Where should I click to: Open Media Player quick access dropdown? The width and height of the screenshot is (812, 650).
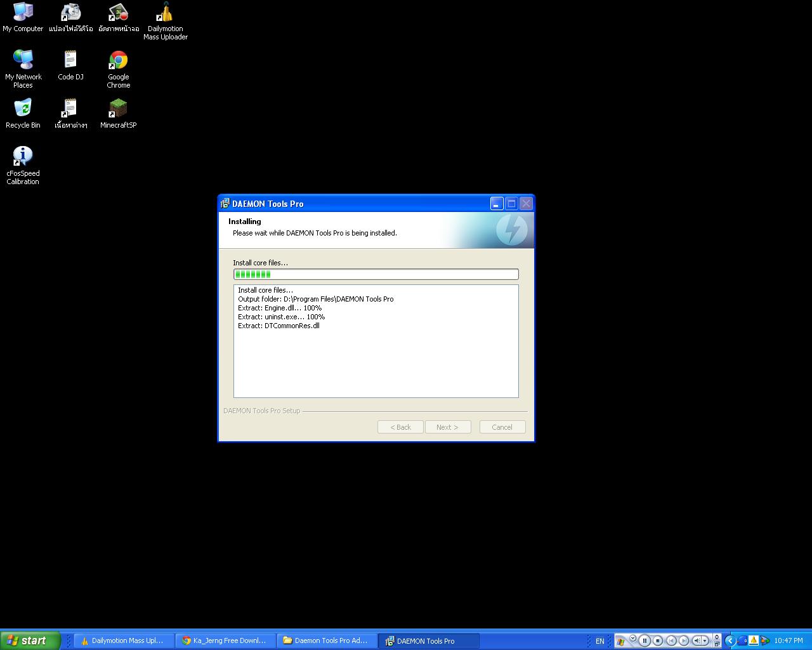tap(632, 638)
